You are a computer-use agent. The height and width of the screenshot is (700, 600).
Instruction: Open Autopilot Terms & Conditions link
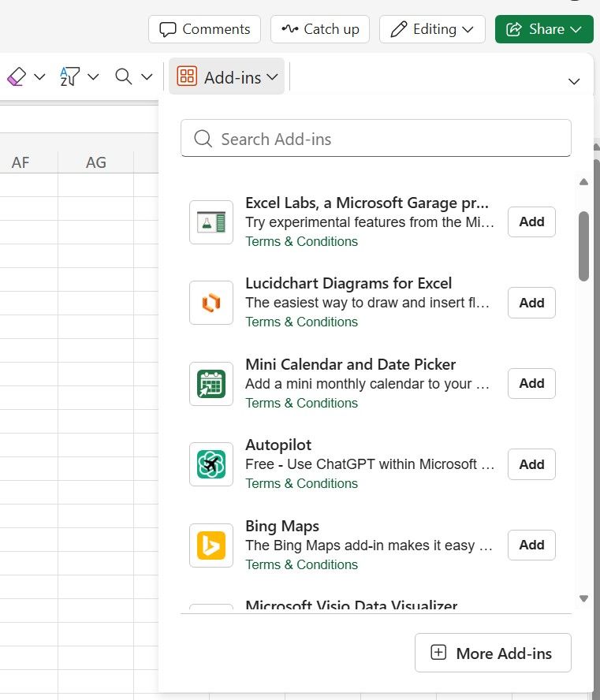302,483
